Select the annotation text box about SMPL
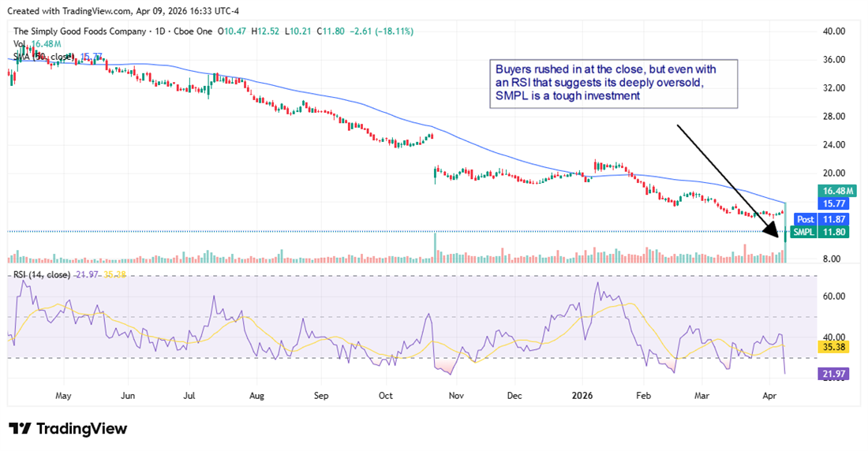This screenshot has width=868, height=451. coord(613,83)
